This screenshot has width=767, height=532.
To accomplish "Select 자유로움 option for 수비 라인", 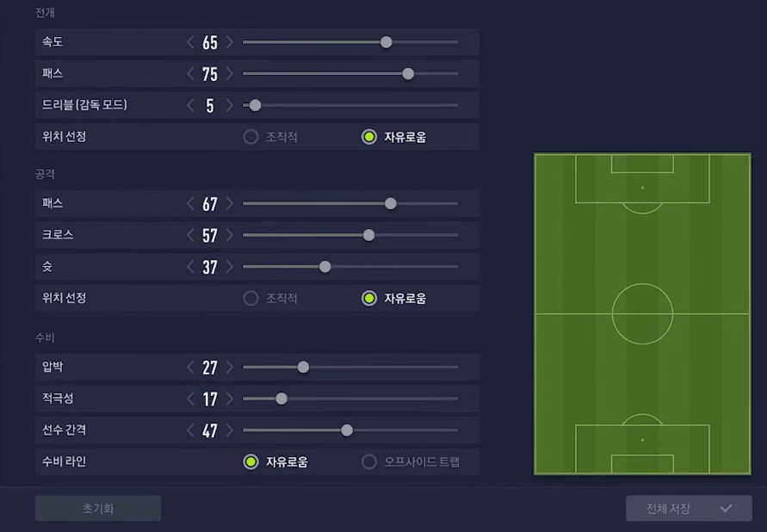I will click(x=251, y=462).
